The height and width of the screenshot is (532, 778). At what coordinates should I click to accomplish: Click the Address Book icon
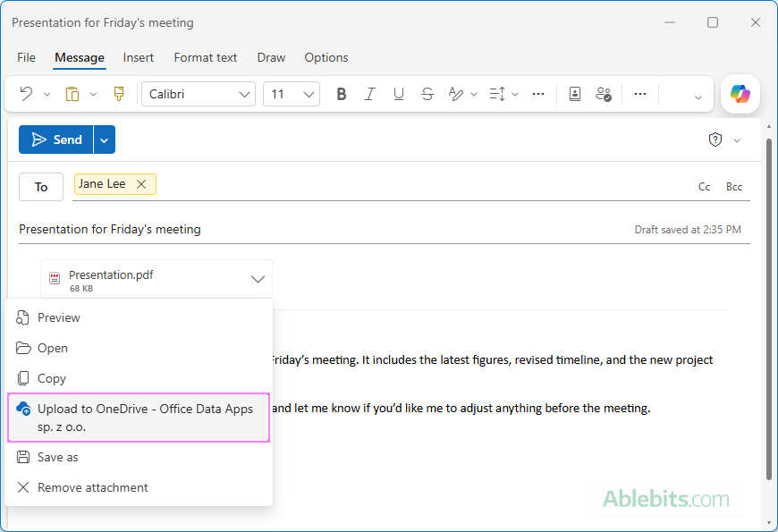click(575, 94)
